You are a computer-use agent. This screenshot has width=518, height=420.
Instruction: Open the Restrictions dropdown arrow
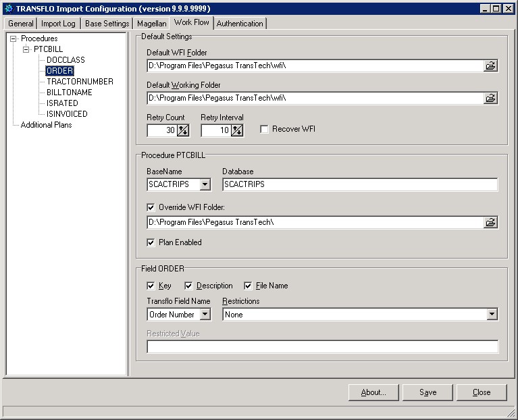tap(492, 315)
